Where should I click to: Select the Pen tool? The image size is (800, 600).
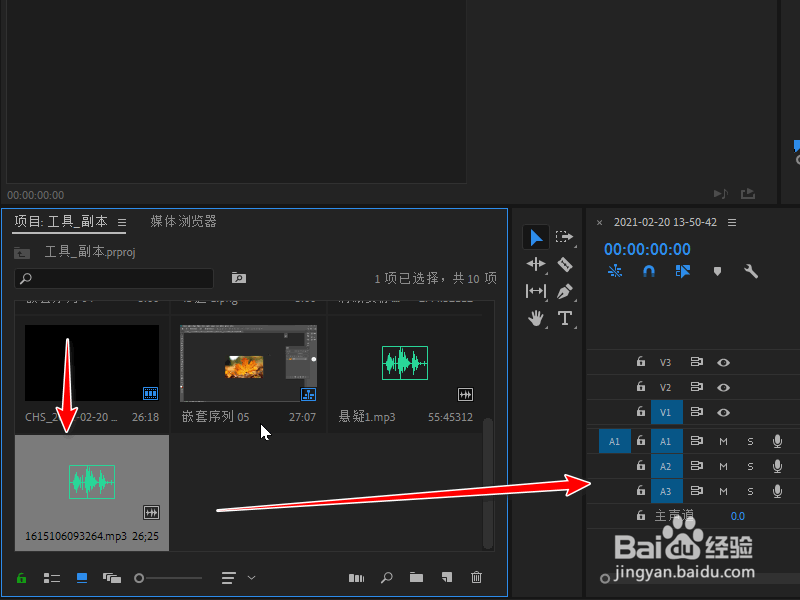pos(565,291)
